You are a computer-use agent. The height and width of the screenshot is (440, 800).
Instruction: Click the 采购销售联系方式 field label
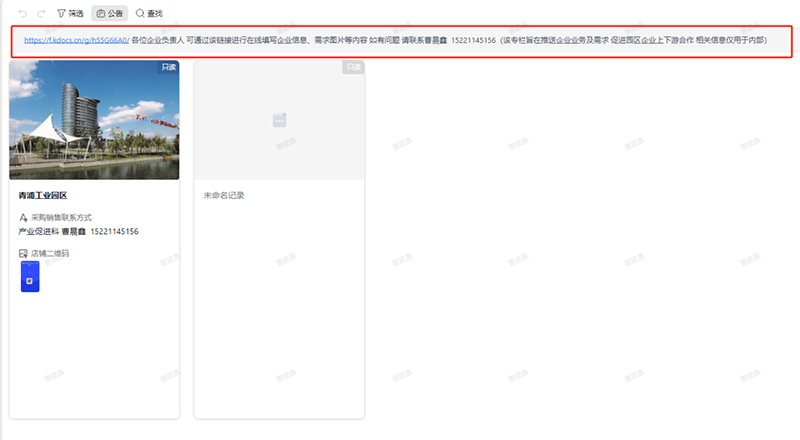pyautogui.click(x=61, y=217)
